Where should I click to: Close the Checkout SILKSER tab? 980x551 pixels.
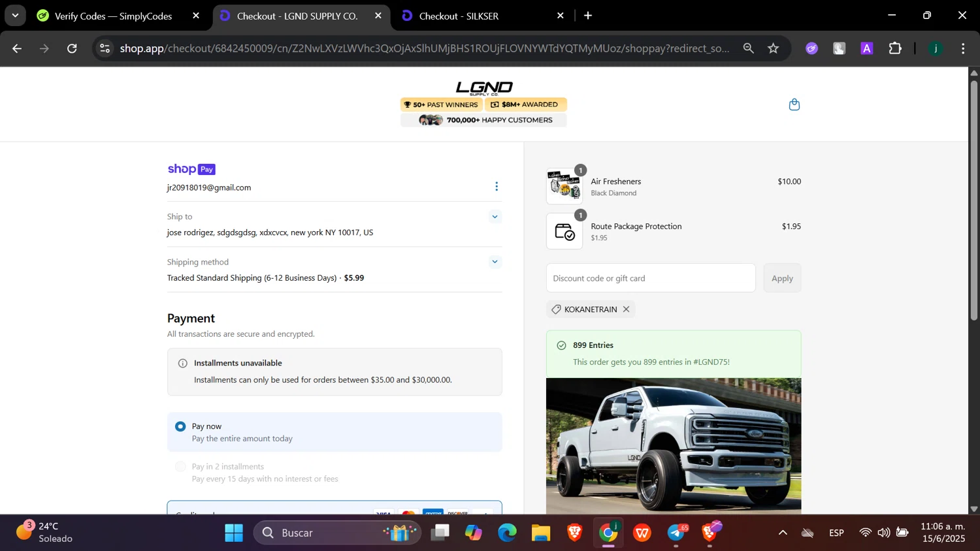tap(560, 16)
